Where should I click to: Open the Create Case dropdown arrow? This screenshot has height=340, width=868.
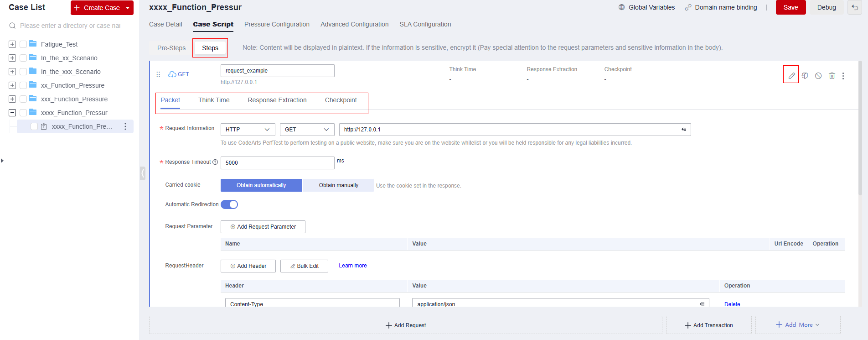pyautogui.click(x=128, y=8)
